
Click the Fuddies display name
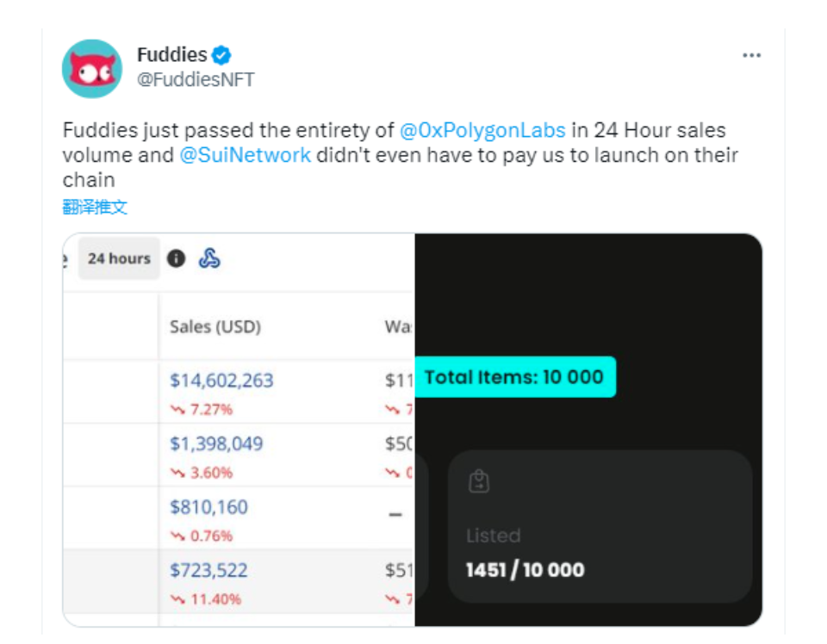[172, 55]
